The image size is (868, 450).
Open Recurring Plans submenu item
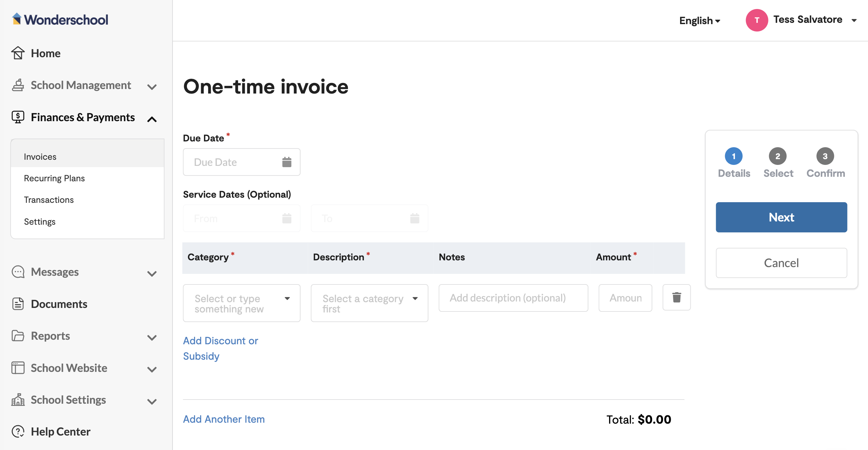tap(54, 178)
